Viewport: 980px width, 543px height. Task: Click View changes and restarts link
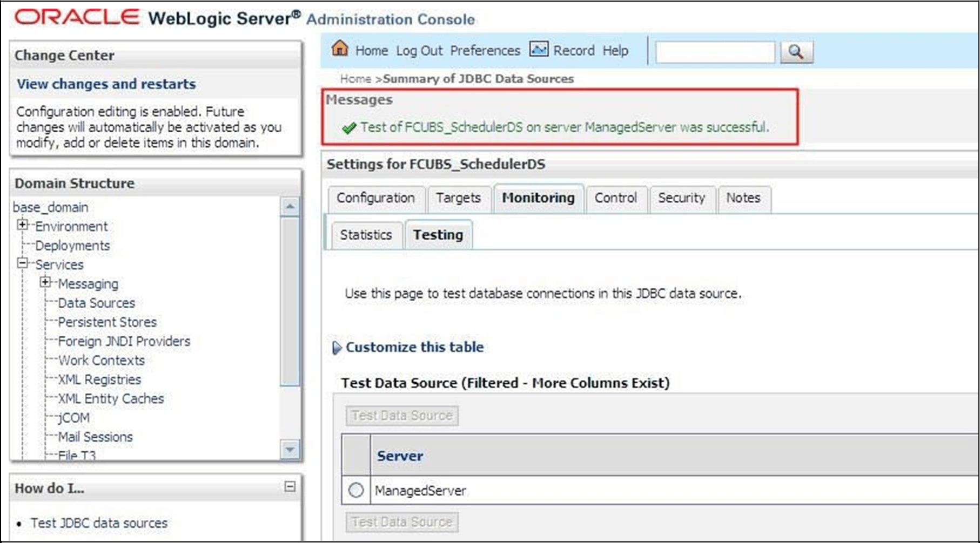click(106, 84)
